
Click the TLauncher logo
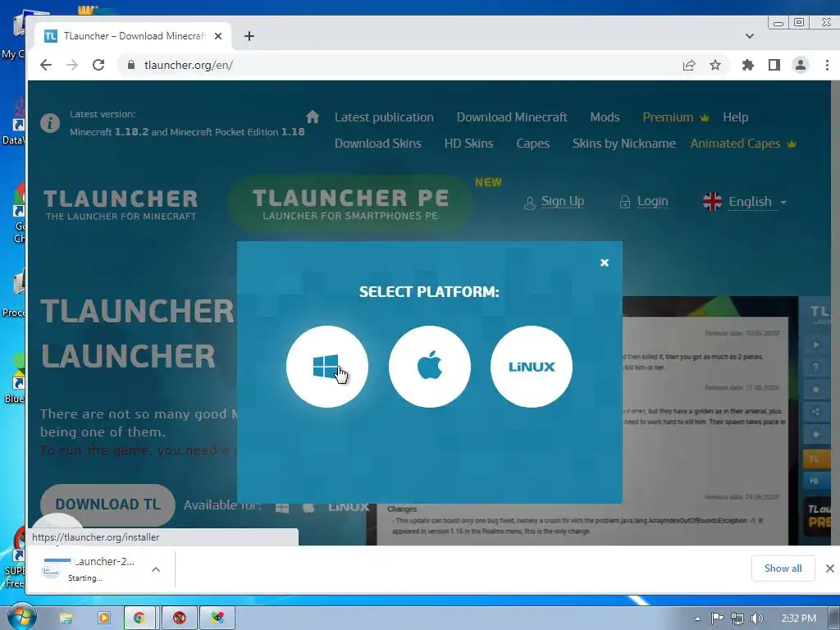tap(121, 204)
